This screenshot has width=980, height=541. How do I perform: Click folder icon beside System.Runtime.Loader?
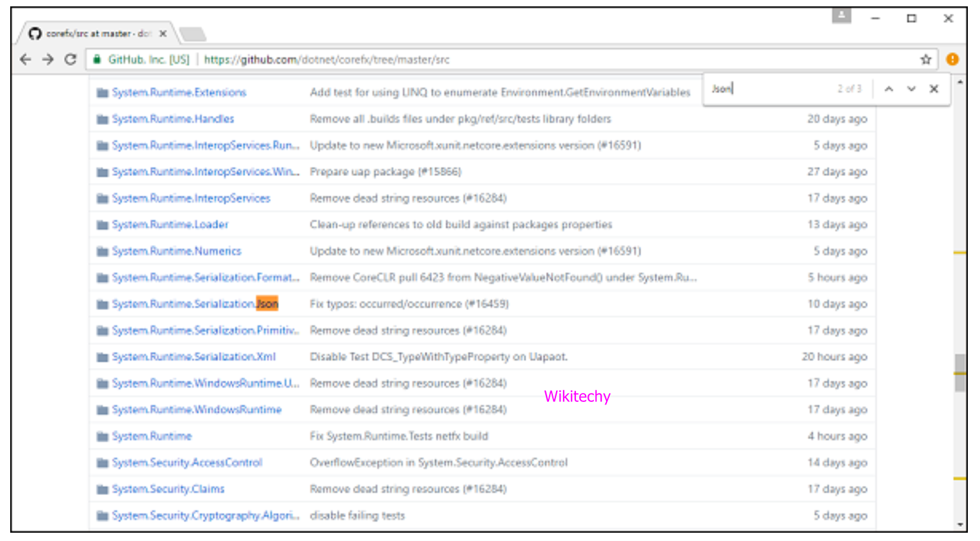coord(102,225)
